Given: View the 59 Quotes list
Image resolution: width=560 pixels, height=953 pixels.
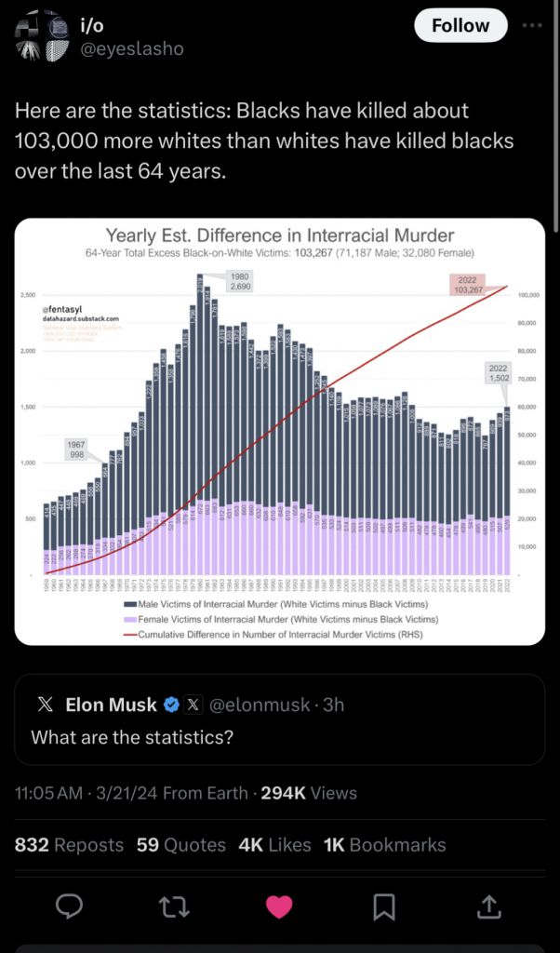Looking at the screenshot, I should 181,845.
